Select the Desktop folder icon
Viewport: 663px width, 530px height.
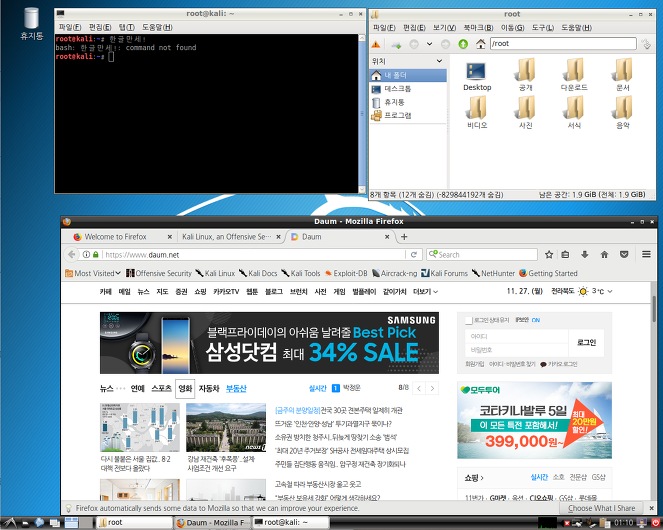point(477,76)
